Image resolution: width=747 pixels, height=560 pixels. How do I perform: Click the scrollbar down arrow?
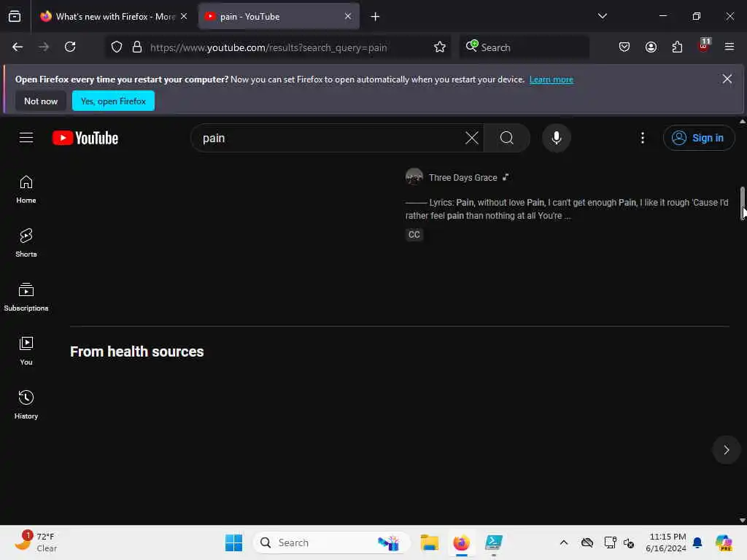[742, 521]
